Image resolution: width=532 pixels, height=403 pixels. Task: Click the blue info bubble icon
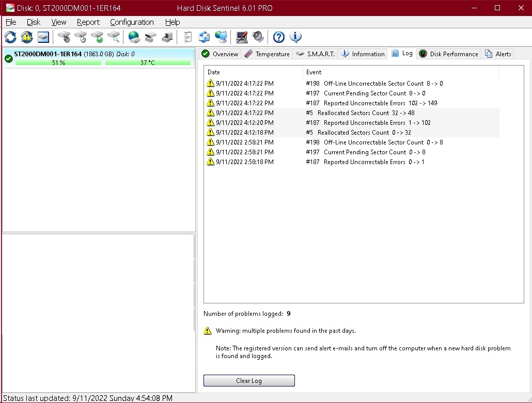[295, 37]
